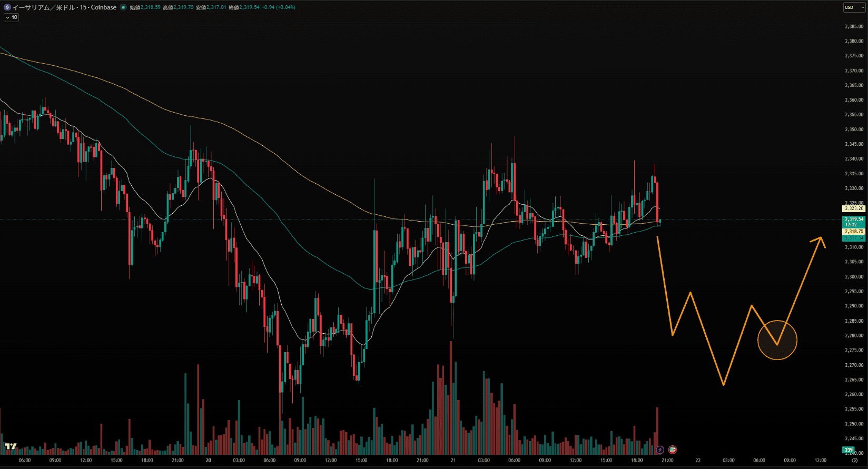Click the 22 date marker on time axis

698,461
